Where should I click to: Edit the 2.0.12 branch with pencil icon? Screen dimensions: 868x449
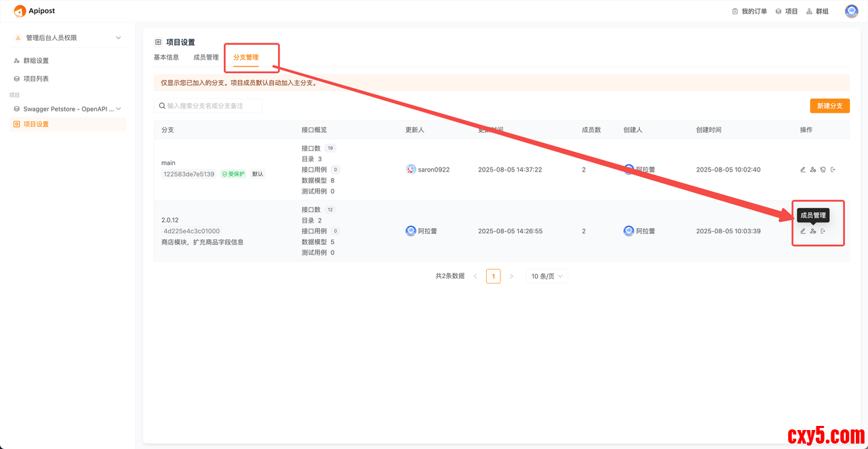pyautogui.click(x=803, y=231)
